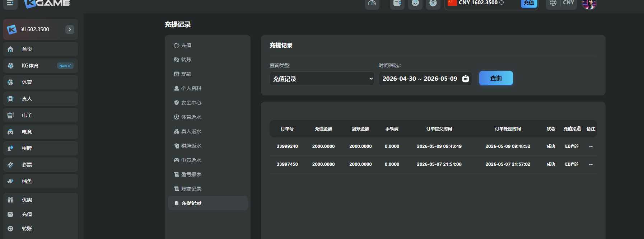
Task: Open the CNY currency selector
Action: pyautogui.click(x=568, y=3)
